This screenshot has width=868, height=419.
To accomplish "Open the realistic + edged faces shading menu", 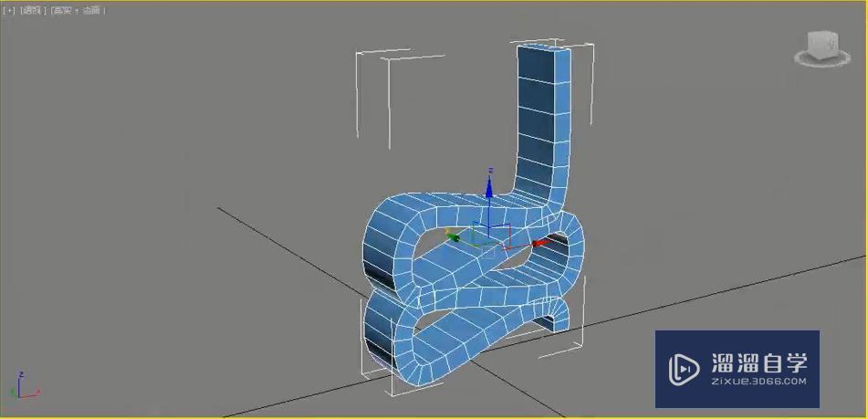I will (x=77, y=11).
